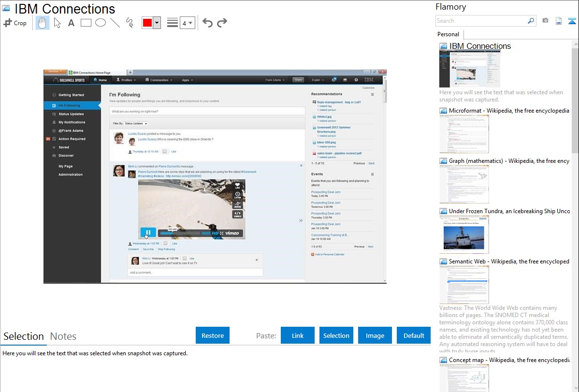
Task: Click the camera capture snapshot icon
Action: (x=545, y=21)
